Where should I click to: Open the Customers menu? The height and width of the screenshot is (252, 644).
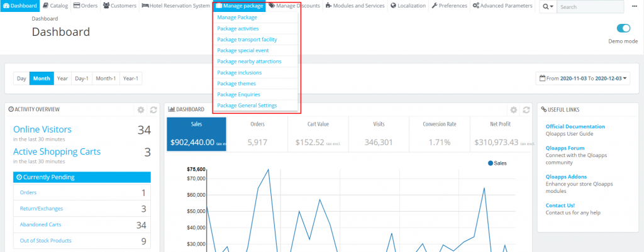pos(119,6)
